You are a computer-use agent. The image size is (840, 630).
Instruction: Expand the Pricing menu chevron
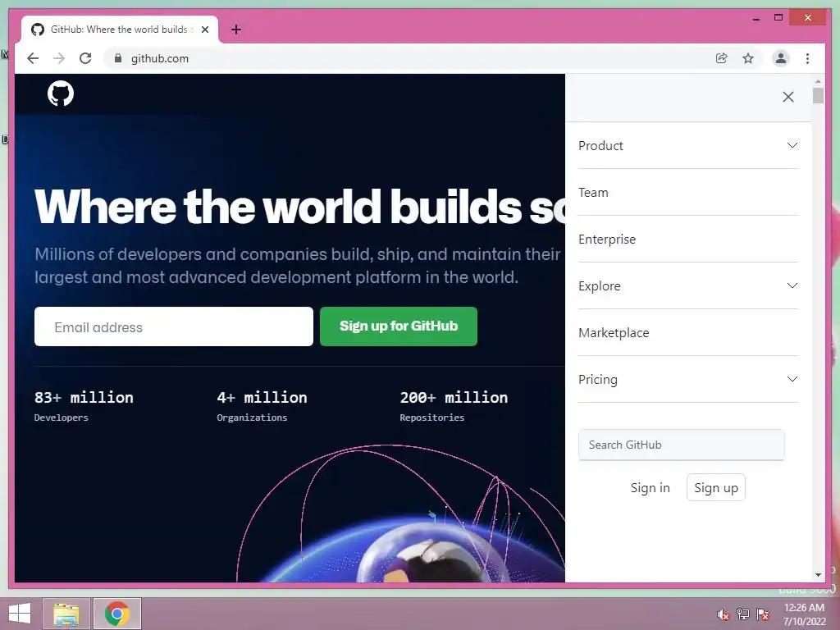792,379
